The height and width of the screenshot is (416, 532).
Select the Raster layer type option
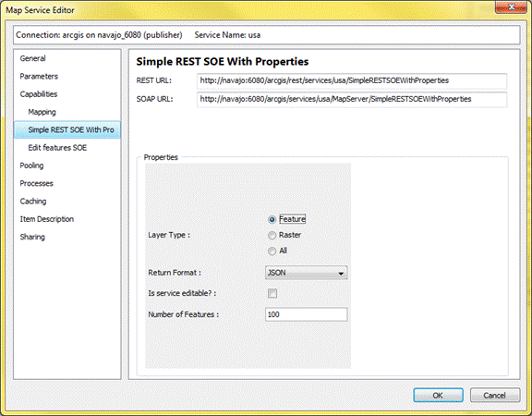[x=272, y=235]
